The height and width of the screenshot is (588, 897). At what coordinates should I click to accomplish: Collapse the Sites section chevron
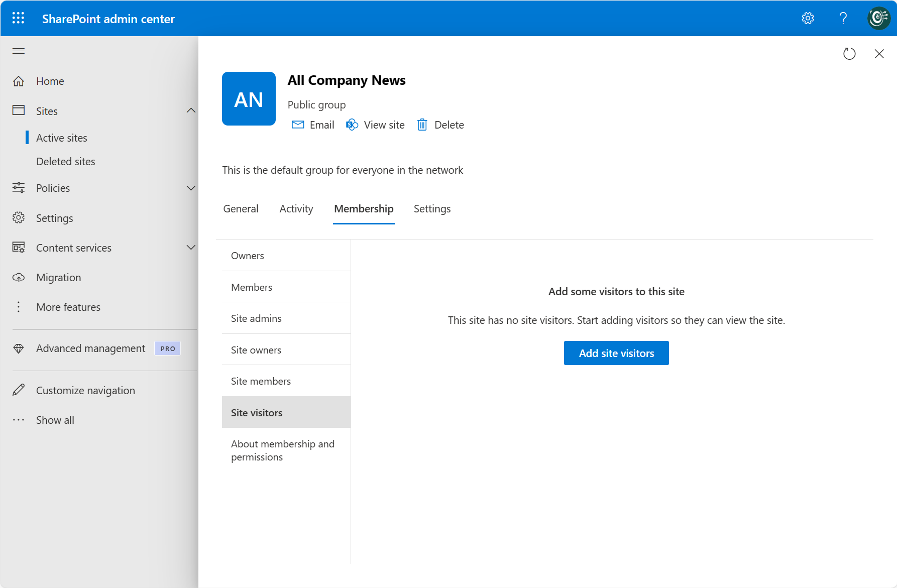191,110
